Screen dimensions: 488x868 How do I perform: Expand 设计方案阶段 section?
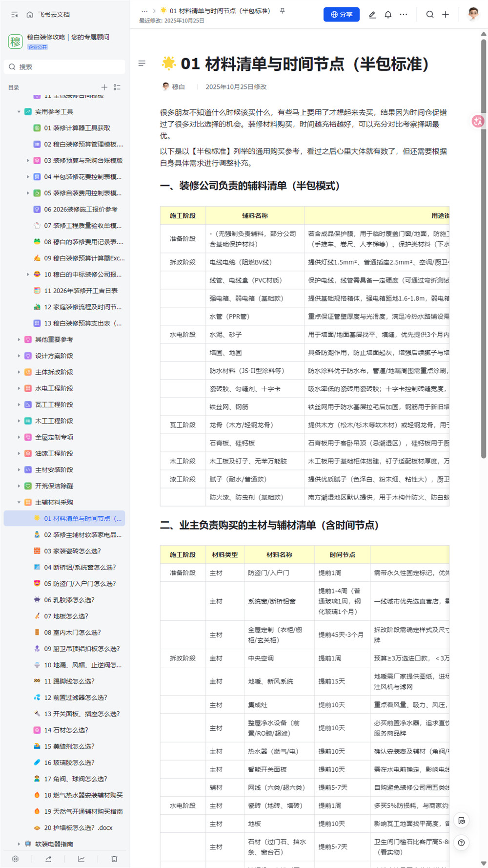click(x=19, y=356)
